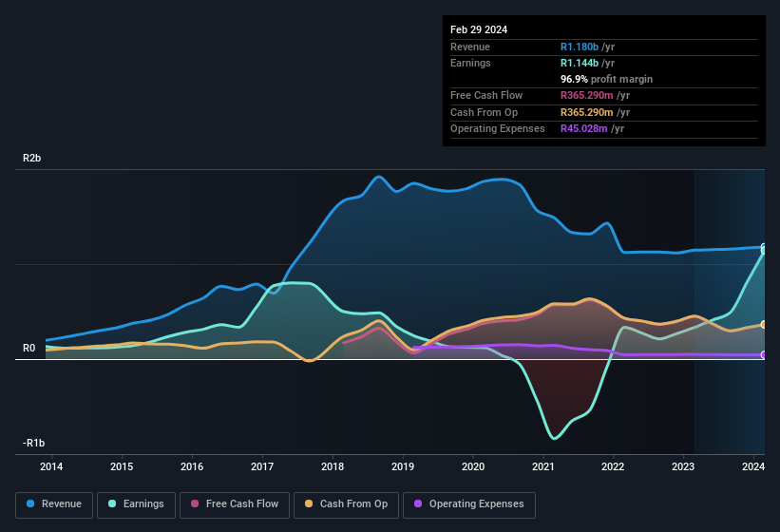
Task: Select the 2023 x-axis label
Action: click(683, 466)
